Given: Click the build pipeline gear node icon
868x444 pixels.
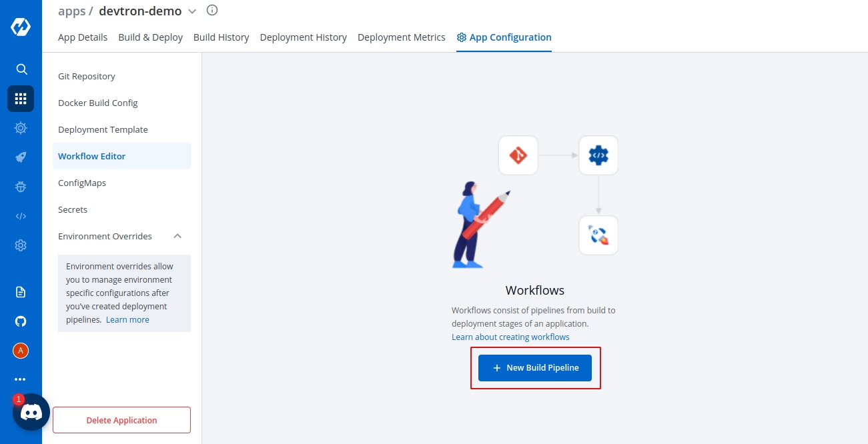Looking at the screenshot, I should [598, 155].
